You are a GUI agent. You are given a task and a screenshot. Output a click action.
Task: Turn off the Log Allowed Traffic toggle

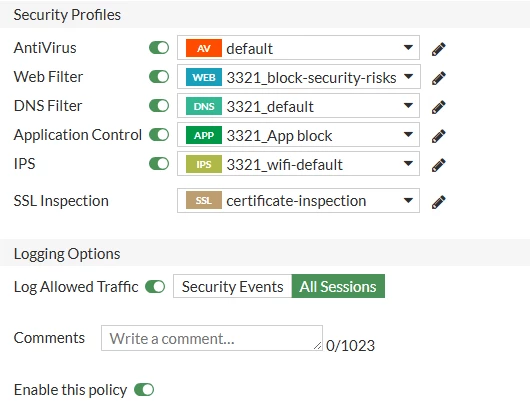[x=155, y=287]
